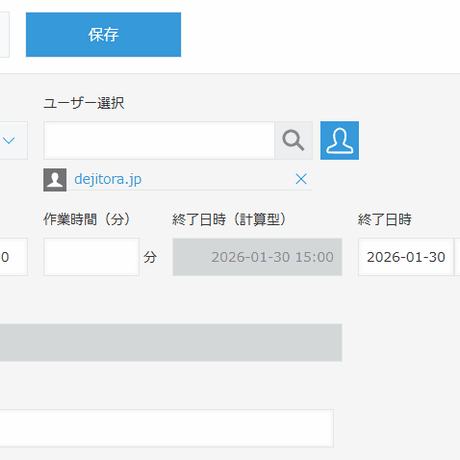Open the 終了日時 date field 2026-01-30
460x460 pixels.
point(406,257)
